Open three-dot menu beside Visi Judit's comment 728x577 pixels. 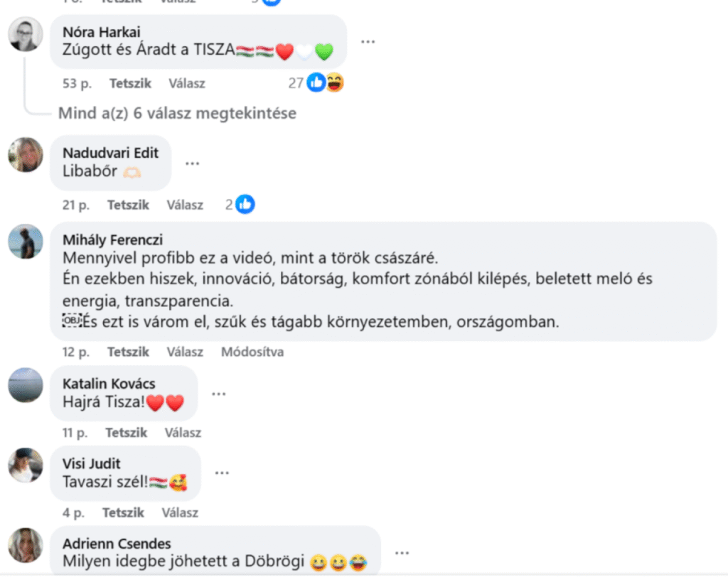tap(222, 473)
